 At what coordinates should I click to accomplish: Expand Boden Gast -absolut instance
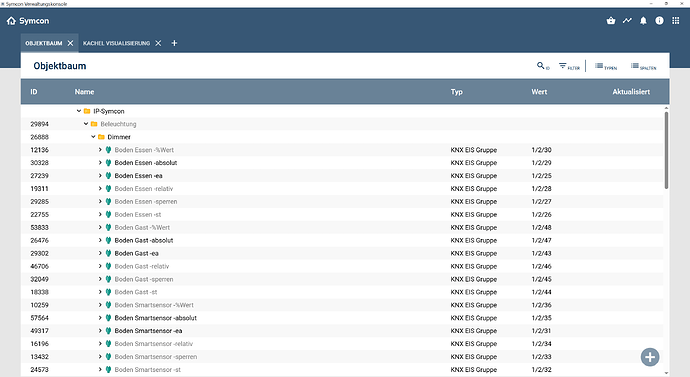100,240
